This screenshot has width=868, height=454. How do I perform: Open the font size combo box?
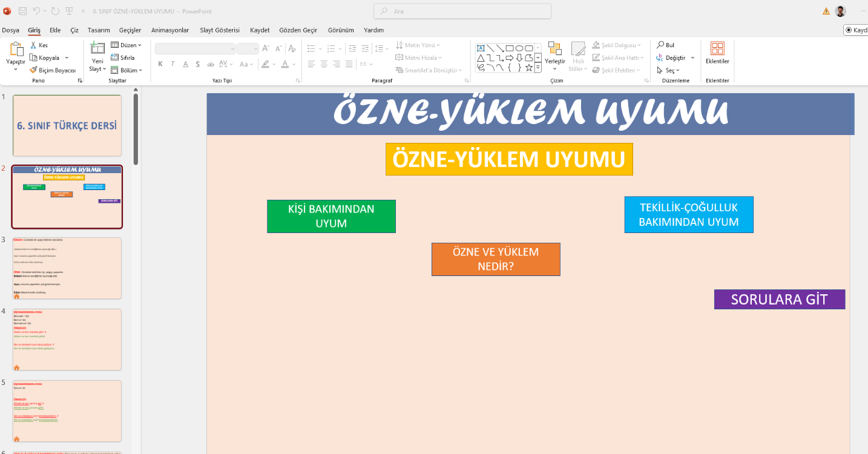pos(248,48)
